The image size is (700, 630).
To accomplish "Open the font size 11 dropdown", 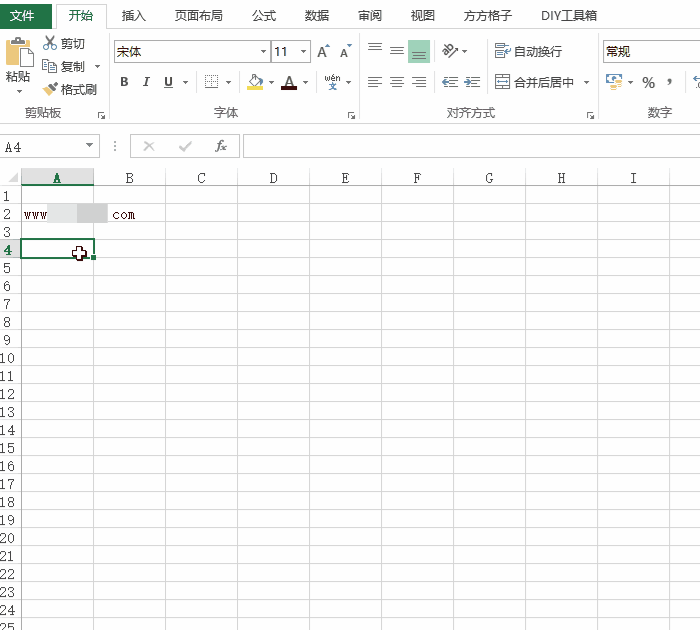I will [303, 52].
